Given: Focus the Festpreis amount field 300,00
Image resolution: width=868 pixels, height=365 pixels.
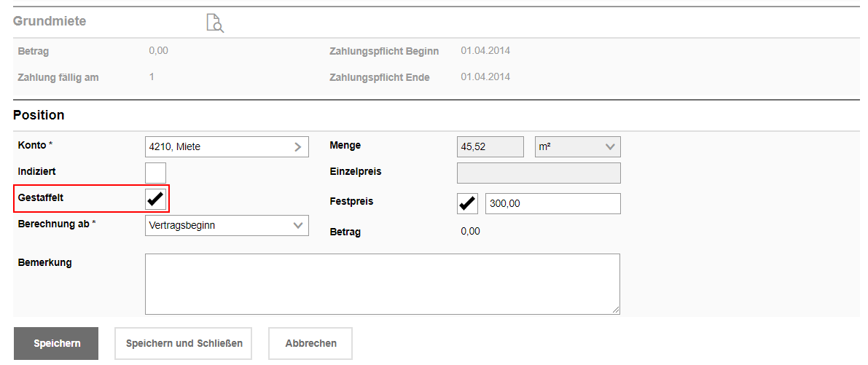Looking at the screenshot, I should pos(553,203).
